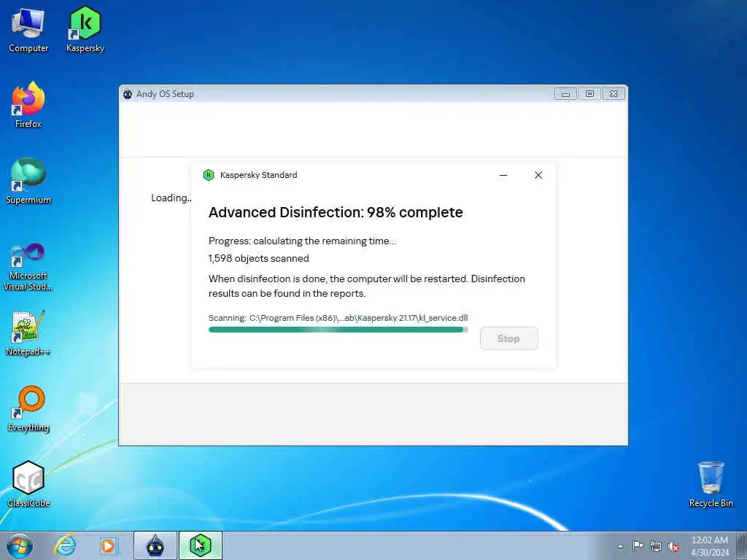Close the Andy OS Setup window
Image resolution: width=747 pixels, height=560 pixels.
click(x=614, y=94)
